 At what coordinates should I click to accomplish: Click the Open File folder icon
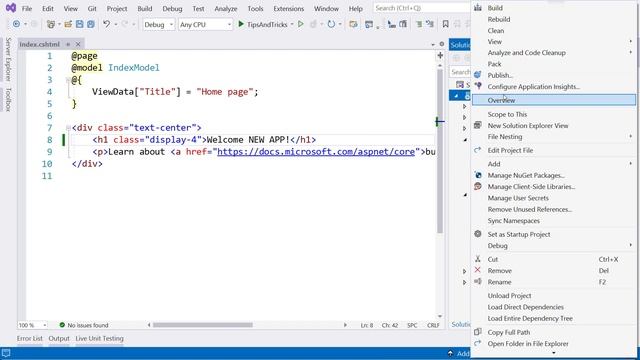tap(68, 24)
